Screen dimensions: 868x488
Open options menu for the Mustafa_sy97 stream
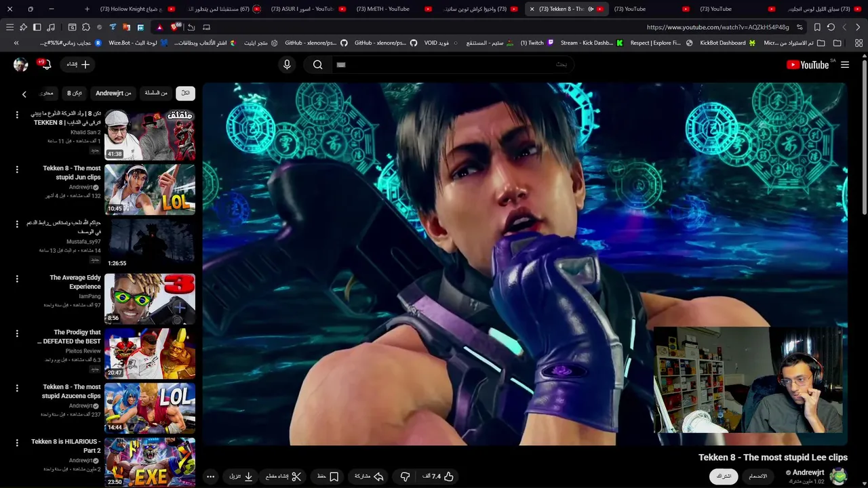click(x=17, y=224)
